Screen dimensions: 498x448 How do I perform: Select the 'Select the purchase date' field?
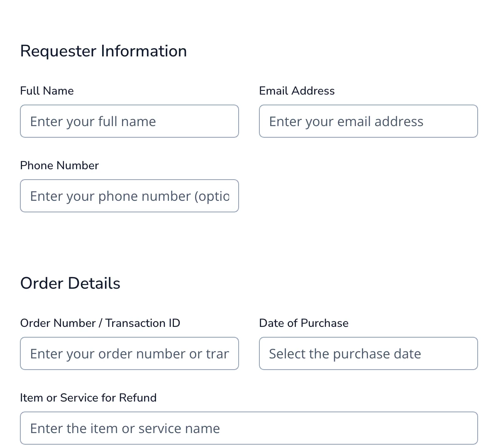click(x=368, y=353)
